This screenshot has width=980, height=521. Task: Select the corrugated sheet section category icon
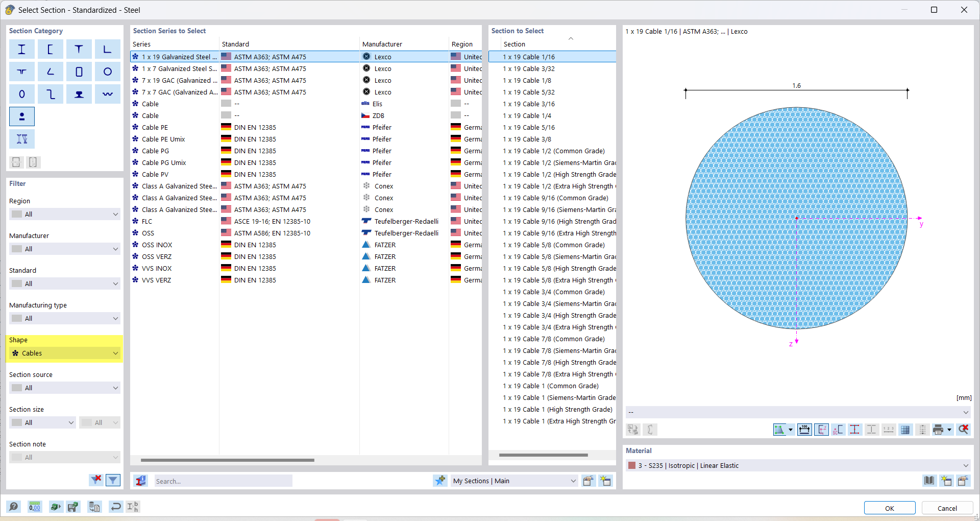click(x=108, y=94)
